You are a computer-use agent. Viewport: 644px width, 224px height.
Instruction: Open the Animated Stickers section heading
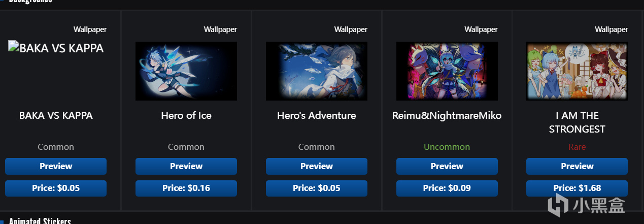[40, 221]
